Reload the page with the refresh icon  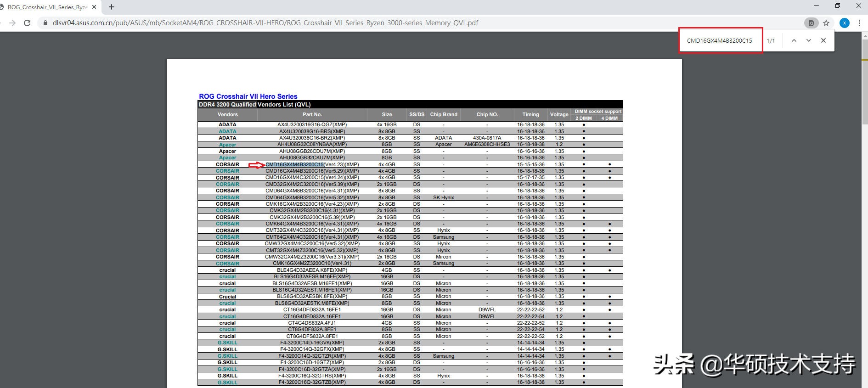point(27,23)
